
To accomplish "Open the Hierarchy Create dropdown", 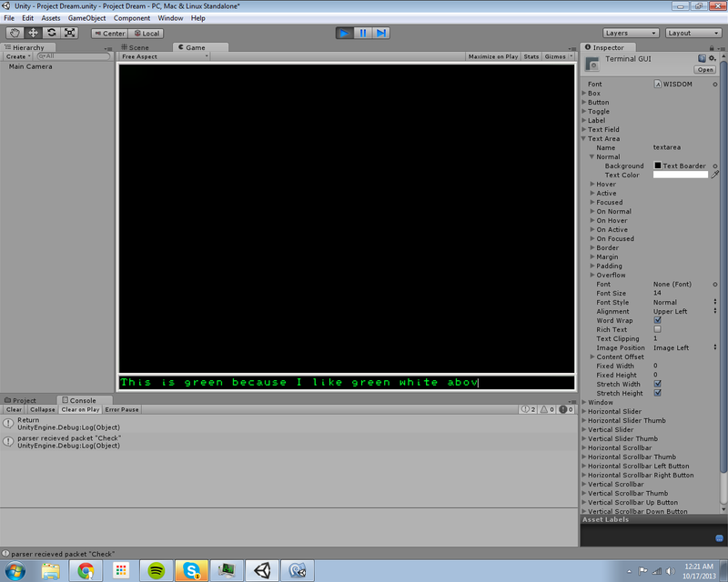I will point(17,56).
